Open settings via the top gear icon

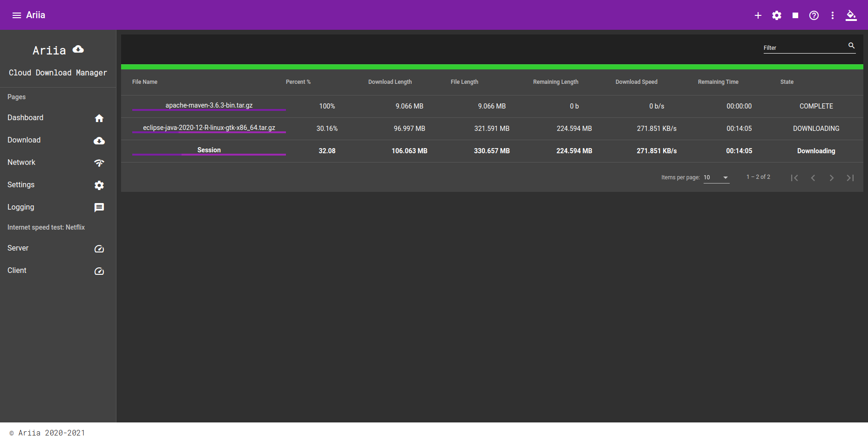click(x=777, y=15)
